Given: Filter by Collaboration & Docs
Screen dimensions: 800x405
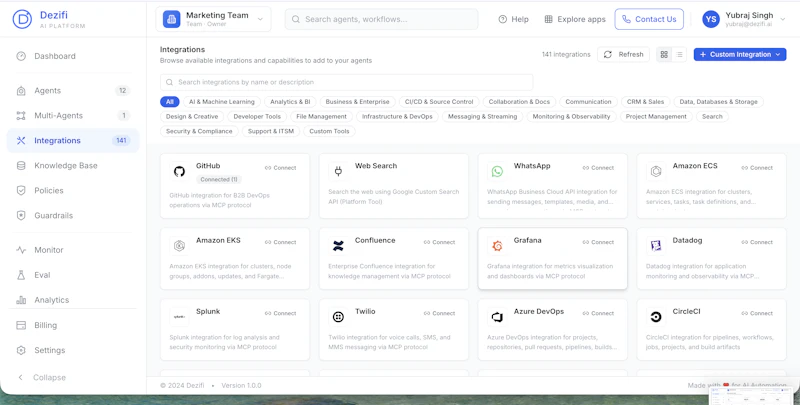Looking at the screenshot, I should 519,102.
